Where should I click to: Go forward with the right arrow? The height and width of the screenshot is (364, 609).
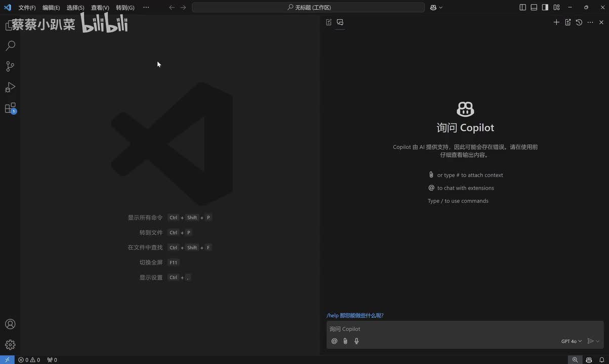pos(183,8)
